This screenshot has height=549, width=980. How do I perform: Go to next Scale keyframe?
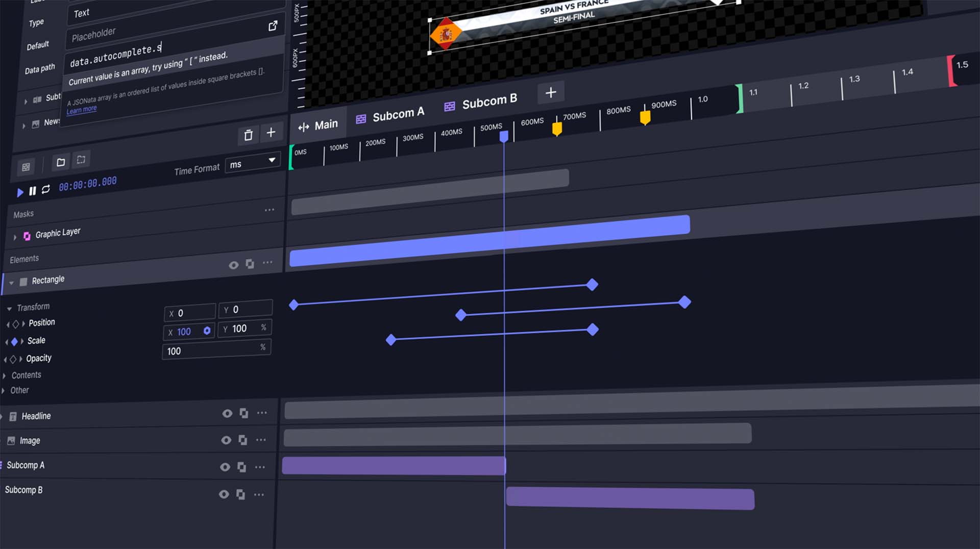[x=22, y=341]
